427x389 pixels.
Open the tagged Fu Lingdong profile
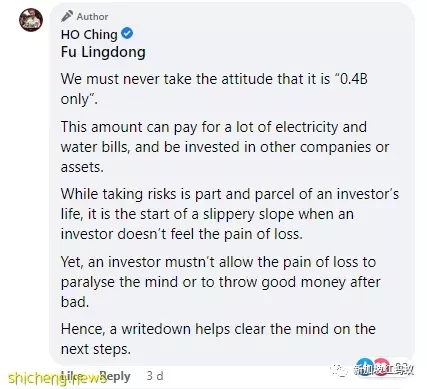[x=103, y=52]
